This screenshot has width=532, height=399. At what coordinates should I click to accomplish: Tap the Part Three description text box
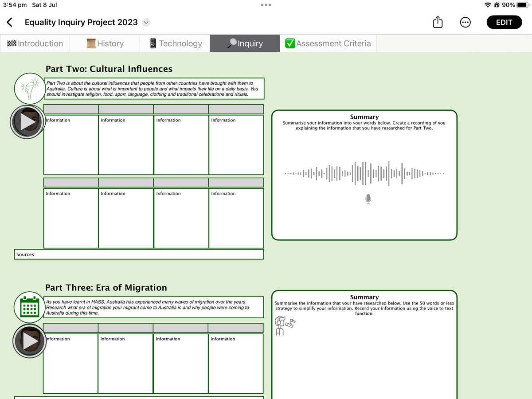154,307
